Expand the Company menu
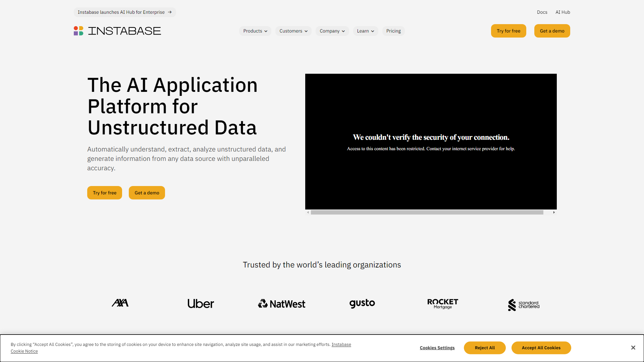644x362 pixels. click(332, 31)
